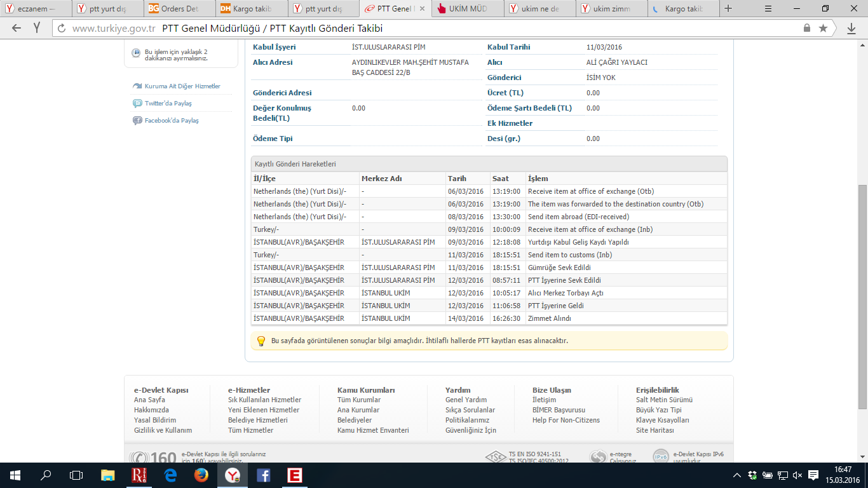Screen dimensions: 868x488
Task: Open the Help For Non-Citizens link
Action: [566, 421]
